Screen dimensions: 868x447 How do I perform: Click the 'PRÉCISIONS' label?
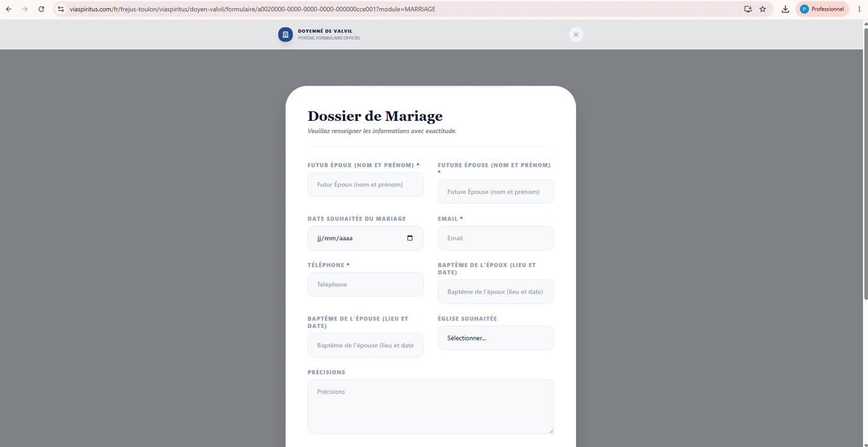click(326, 373)
